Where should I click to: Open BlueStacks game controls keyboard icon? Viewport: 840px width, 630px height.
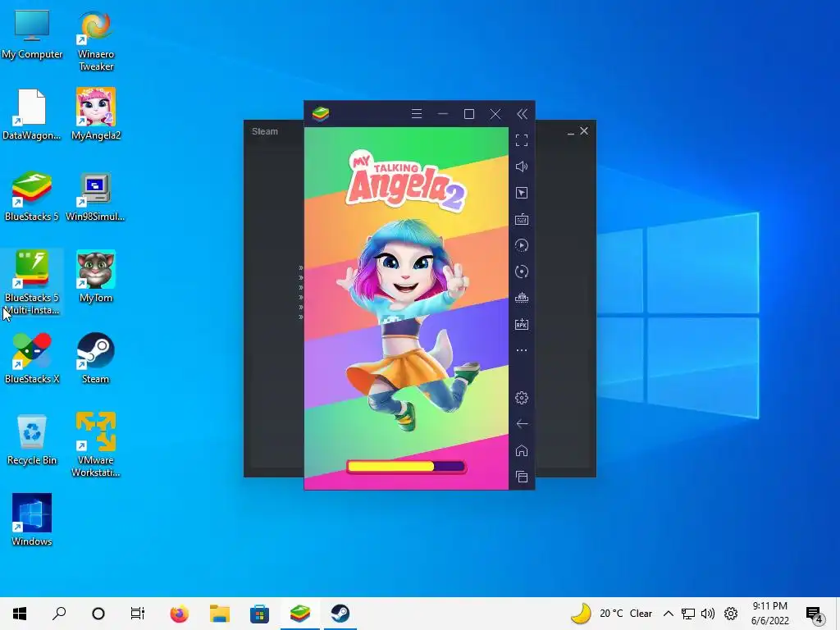click(522, 219)
